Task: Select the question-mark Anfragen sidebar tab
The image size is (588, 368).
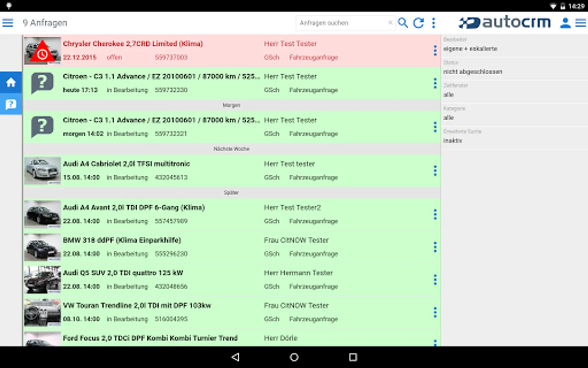Action: pos(11,104)
